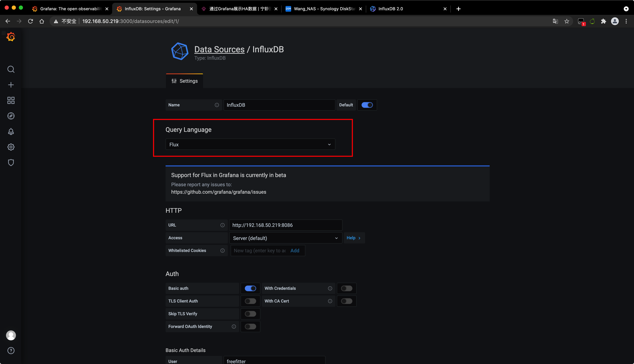Switch to the Grafana open observability tab

[70, 9]
